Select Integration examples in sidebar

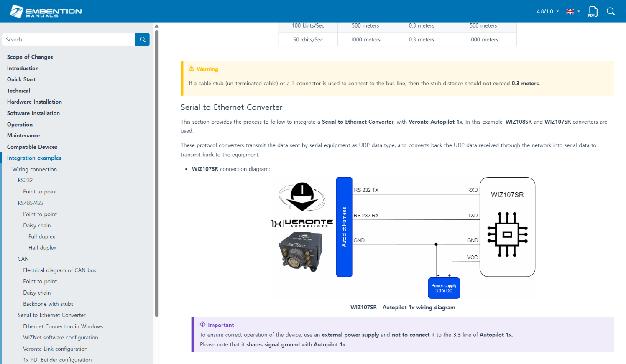pyautogui.click(x=34, y=158)
